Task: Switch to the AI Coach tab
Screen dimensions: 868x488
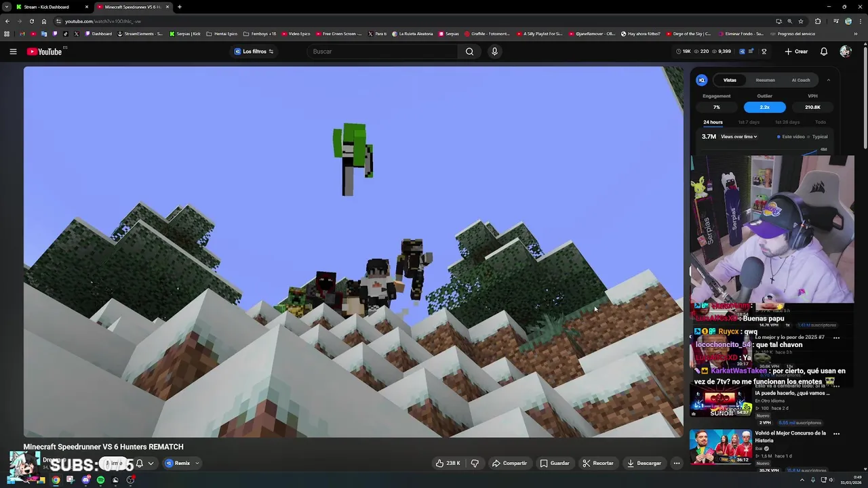Action: click(x=801, y=80)
